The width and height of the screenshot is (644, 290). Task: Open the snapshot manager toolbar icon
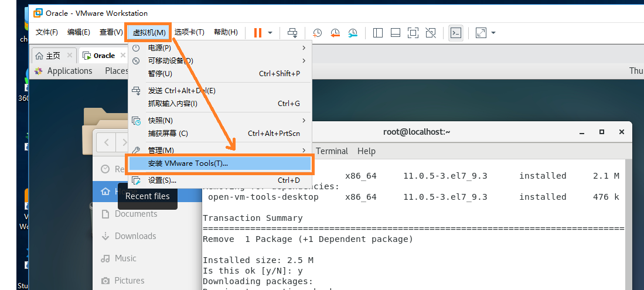click(x=353, y=33)
